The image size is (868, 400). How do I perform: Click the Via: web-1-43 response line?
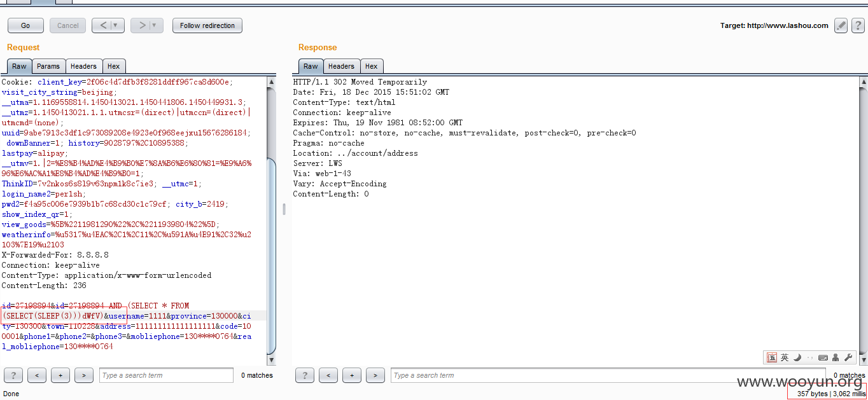(x=322, y=174)
